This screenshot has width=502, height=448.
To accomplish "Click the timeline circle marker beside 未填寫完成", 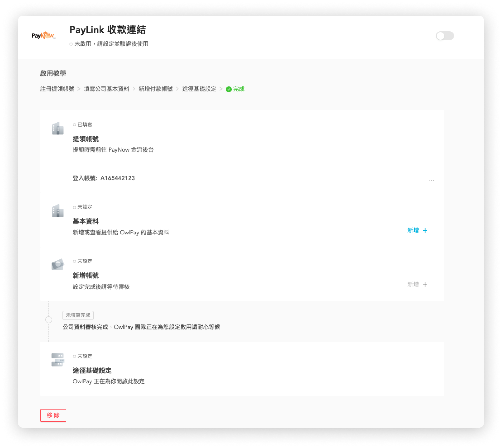I will (49, 320).
